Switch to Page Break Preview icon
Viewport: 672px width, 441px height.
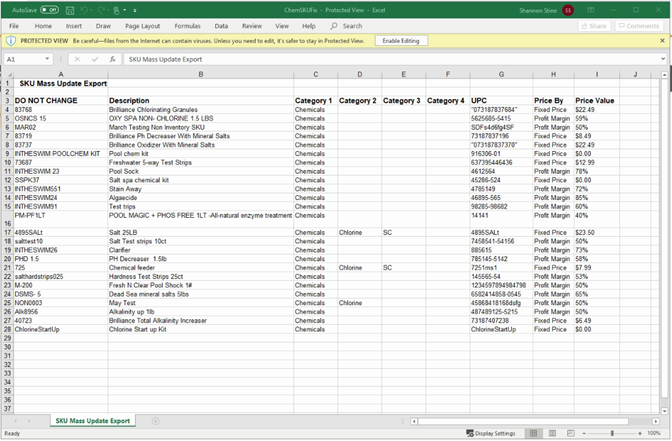click(x=570, y=434)
